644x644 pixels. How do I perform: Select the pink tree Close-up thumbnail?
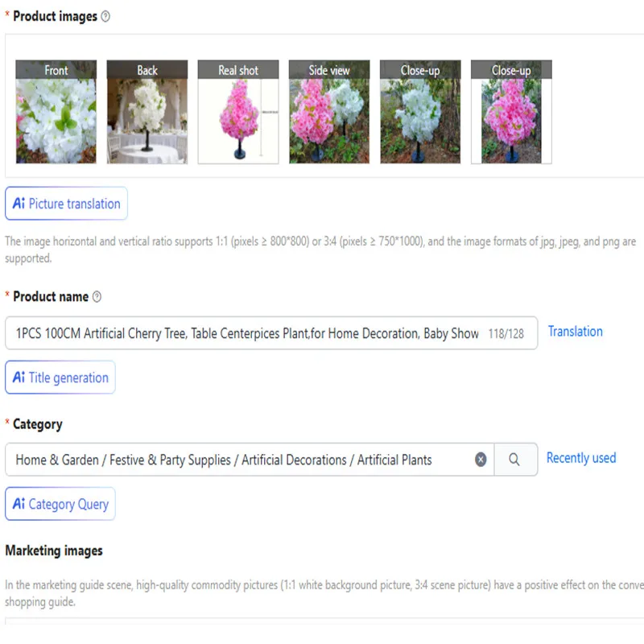(x=511, y=112)
